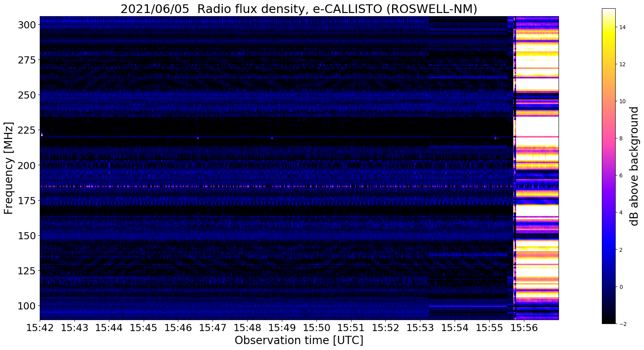
Task: Click the colorbar tick label 0
Action: 621,287
